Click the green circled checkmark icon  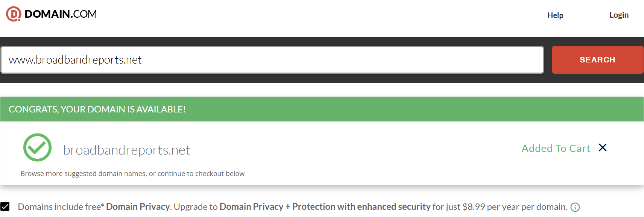click(x=37, y=147)
